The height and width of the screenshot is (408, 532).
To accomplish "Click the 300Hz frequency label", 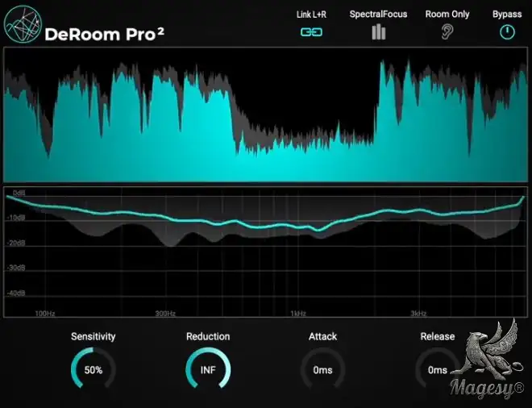I will [165, 314].
